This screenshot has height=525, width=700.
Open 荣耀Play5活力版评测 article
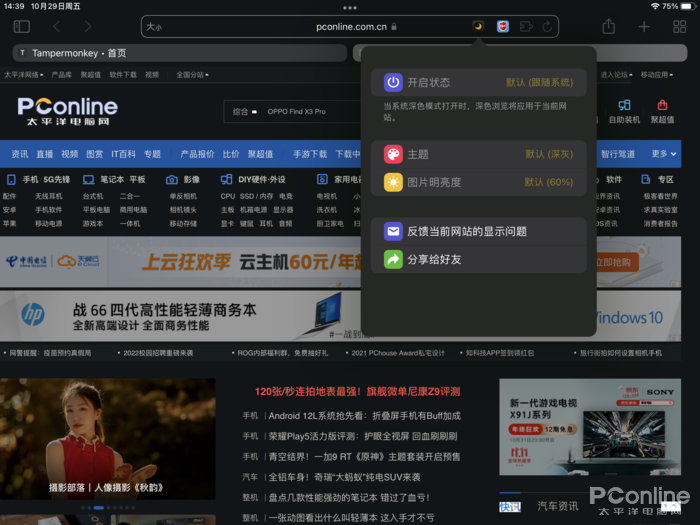pyautogui.click(x=362, y=436)
